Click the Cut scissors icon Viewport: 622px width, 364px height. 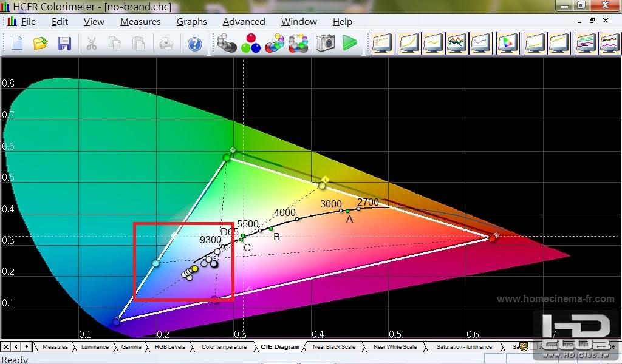pos(92,43)
